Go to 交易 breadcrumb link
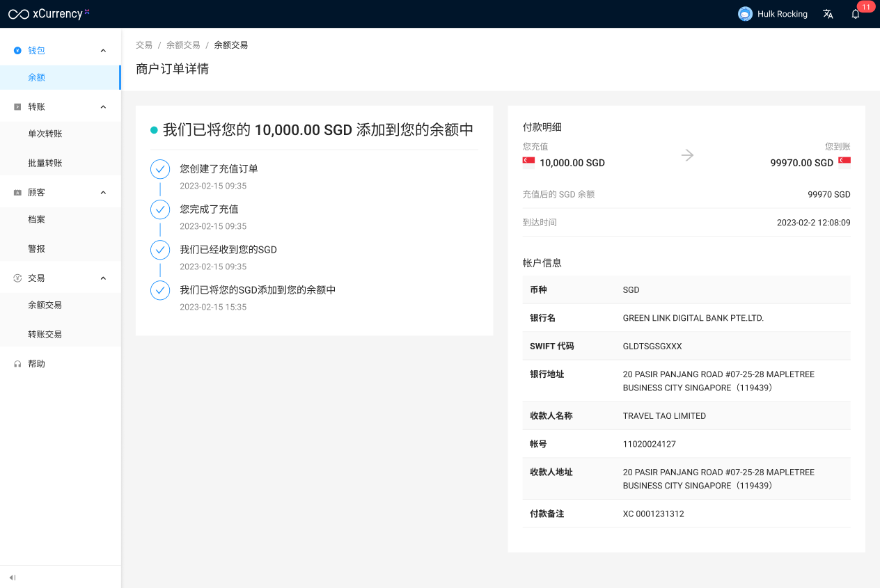Screen dimensions: 880x588 tap(144, 45)
